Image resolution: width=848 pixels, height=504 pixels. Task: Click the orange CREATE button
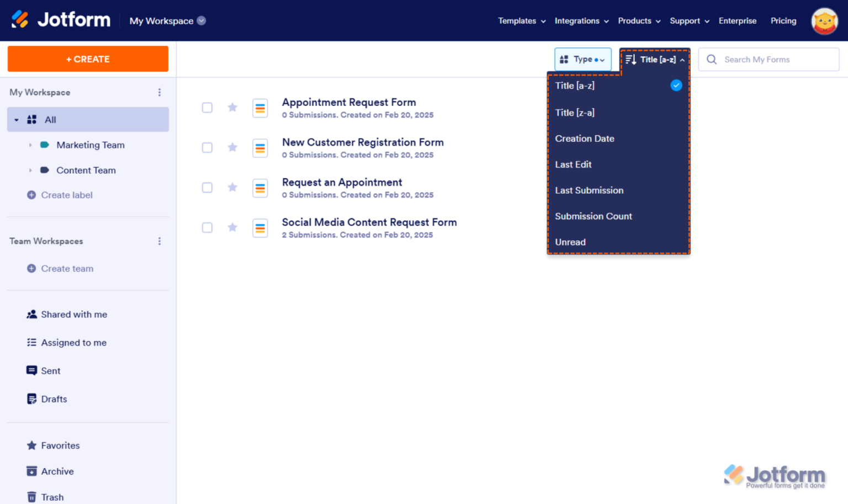(88, 59)
